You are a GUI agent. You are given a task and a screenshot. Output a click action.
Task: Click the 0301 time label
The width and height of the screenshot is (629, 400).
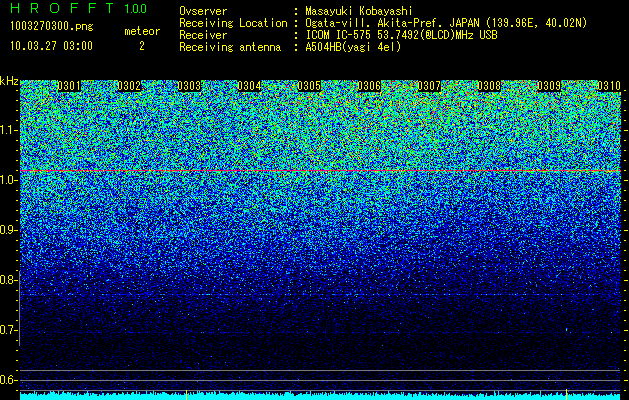coord(69,86)
